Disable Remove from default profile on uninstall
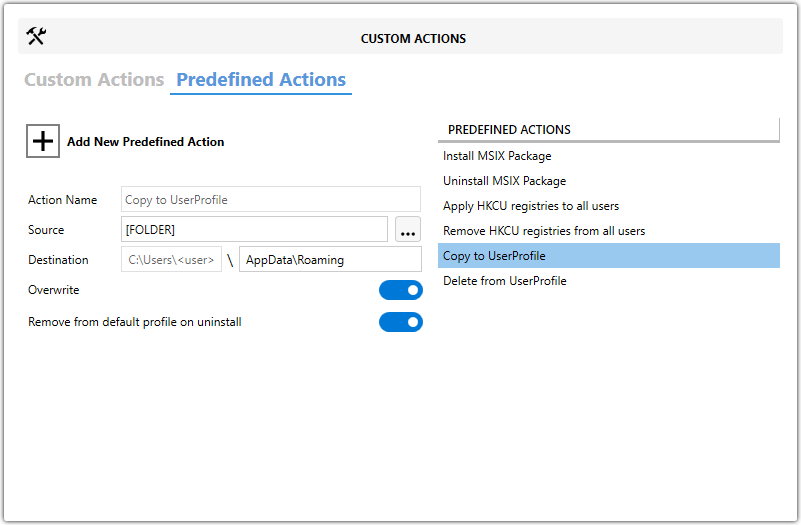 click(x=401, y=322)
